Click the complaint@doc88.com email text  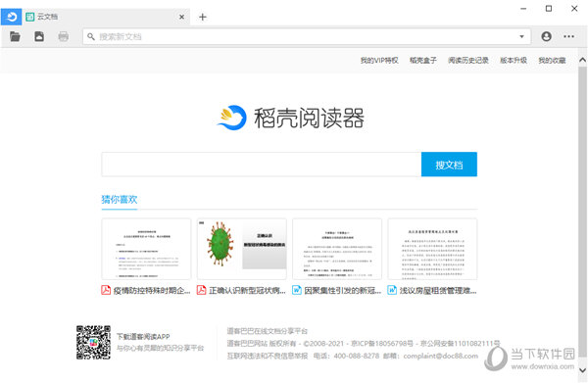(441, 356)
